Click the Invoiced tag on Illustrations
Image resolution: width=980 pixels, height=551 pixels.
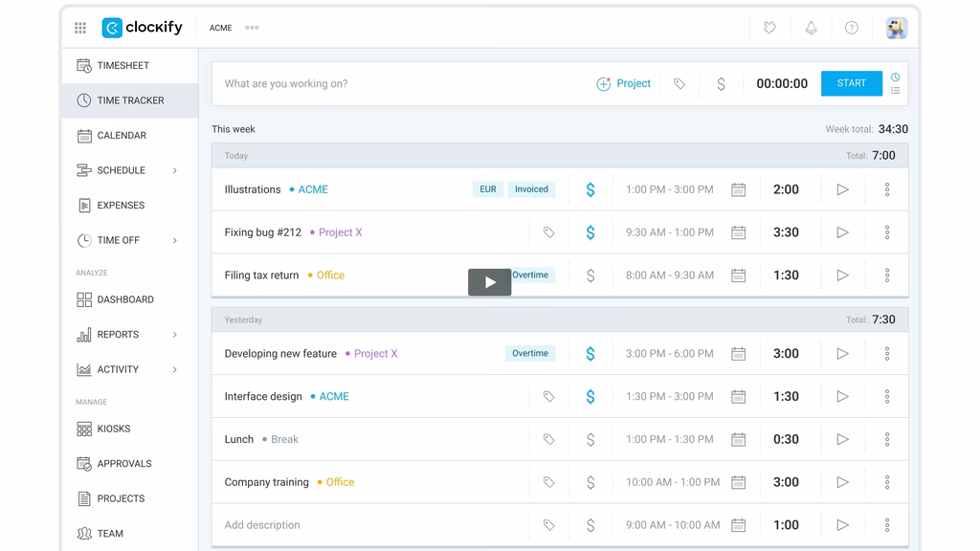coord(531,189)
